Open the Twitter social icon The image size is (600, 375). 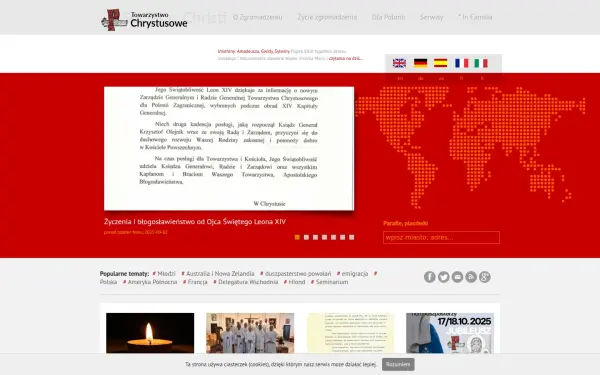pos(443,277)
